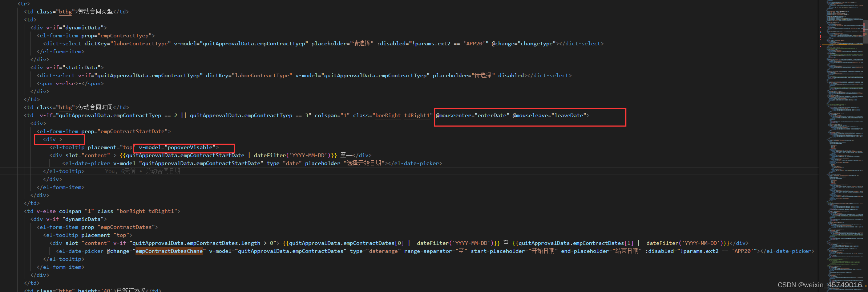The image size is (868, 292).
Task: Click the empContractDates[0] interpolation
Action: 391,243
